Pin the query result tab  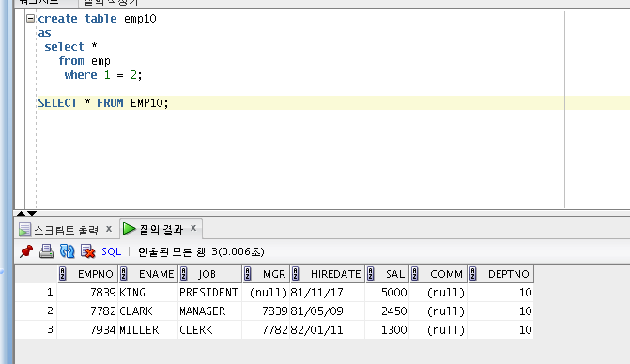pos(26,251)
